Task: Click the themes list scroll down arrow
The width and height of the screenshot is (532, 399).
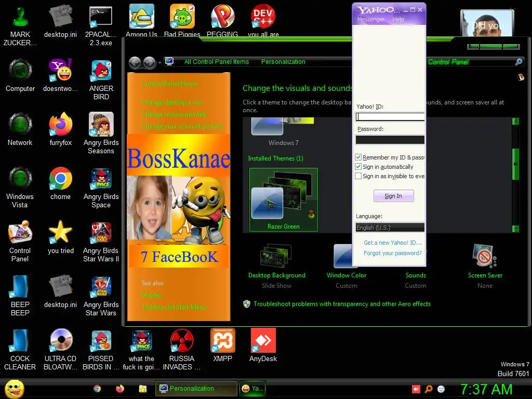Action: click(515, 229)
